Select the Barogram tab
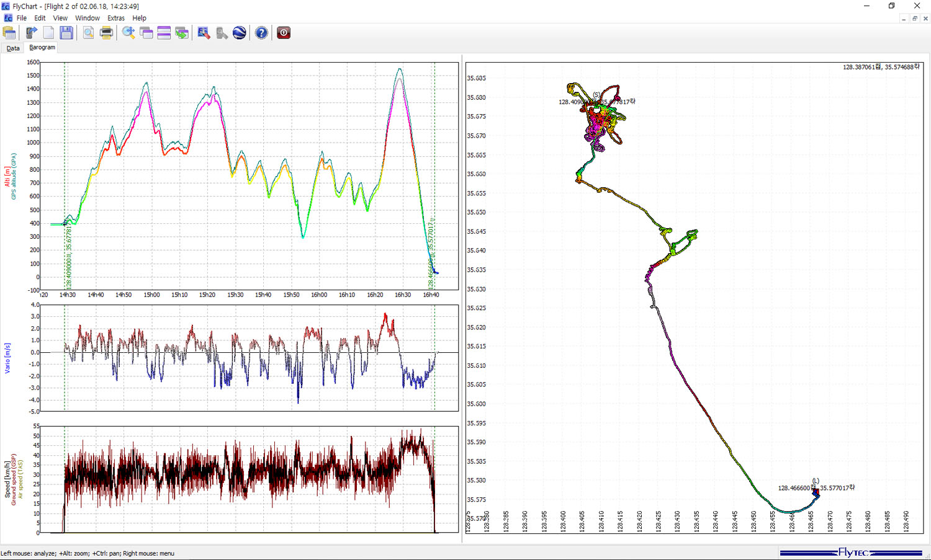Viewport: 931px width, 560px height. pyautogui.click(x=42, y=47)
